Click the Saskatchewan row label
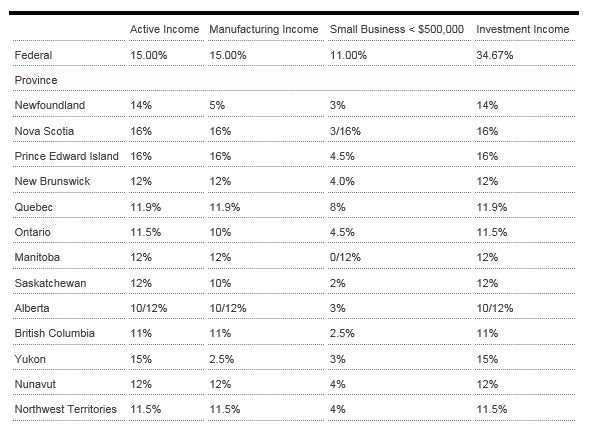Image resolution: width=590 pixels, height=433 pixels. [x=50, y=283]
